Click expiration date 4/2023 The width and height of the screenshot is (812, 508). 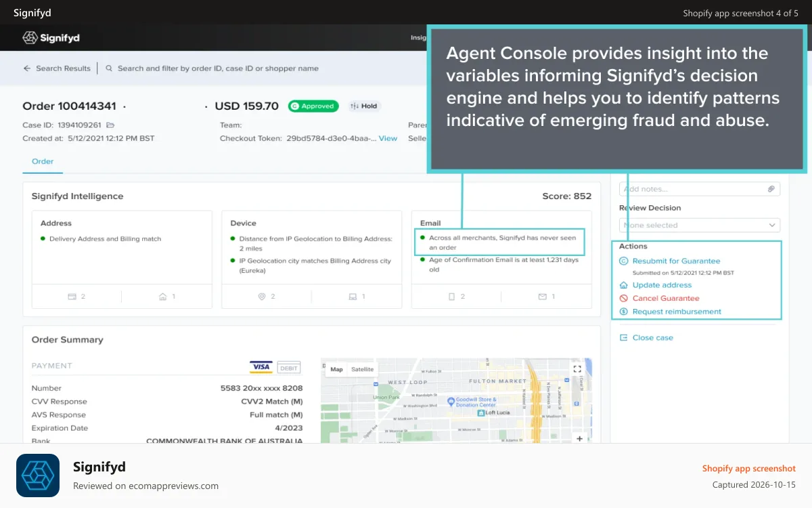(289, 428)
